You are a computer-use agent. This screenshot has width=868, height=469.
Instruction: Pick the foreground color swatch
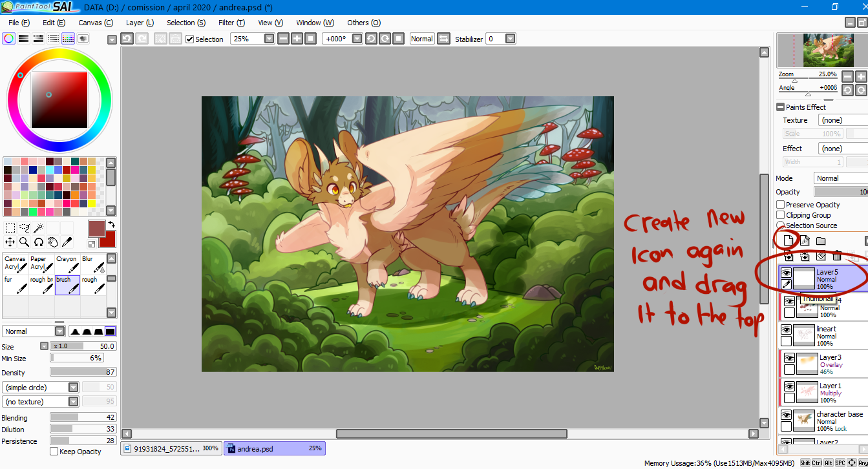[96, 229]
